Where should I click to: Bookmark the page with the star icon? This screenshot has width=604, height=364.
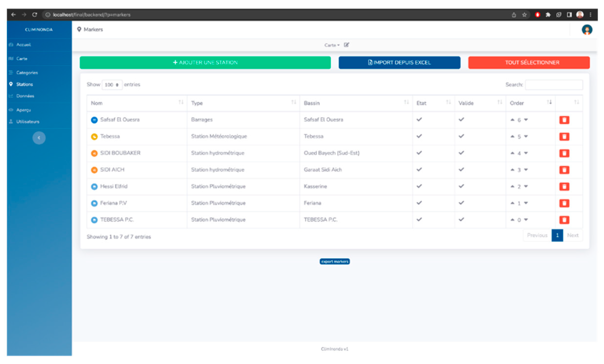pyautogui.click(x=524, y=15)
